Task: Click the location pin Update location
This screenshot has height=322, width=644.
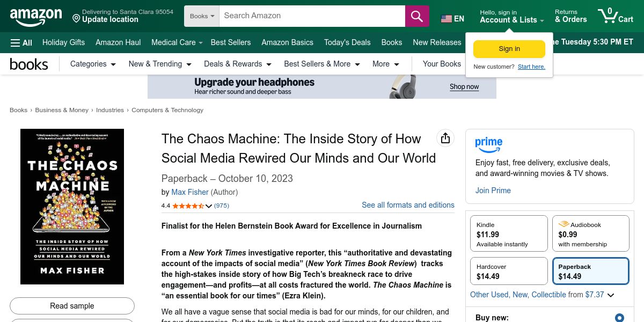Action: click(x=123, y=16)
